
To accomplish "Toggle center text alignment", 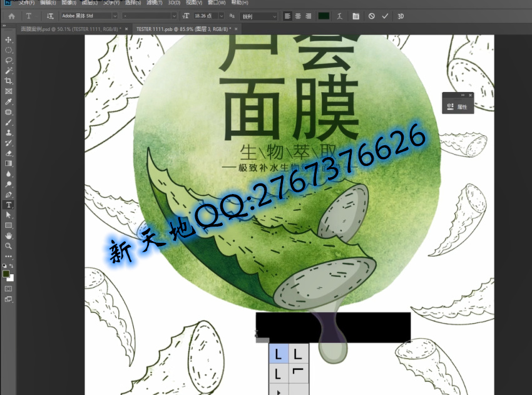I will tap(297, 16).
